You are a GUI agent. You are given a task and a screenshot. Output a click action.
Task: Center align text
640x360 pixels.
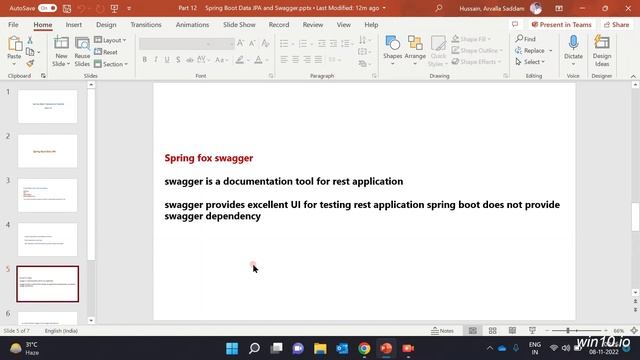click(x=296, y=60)
